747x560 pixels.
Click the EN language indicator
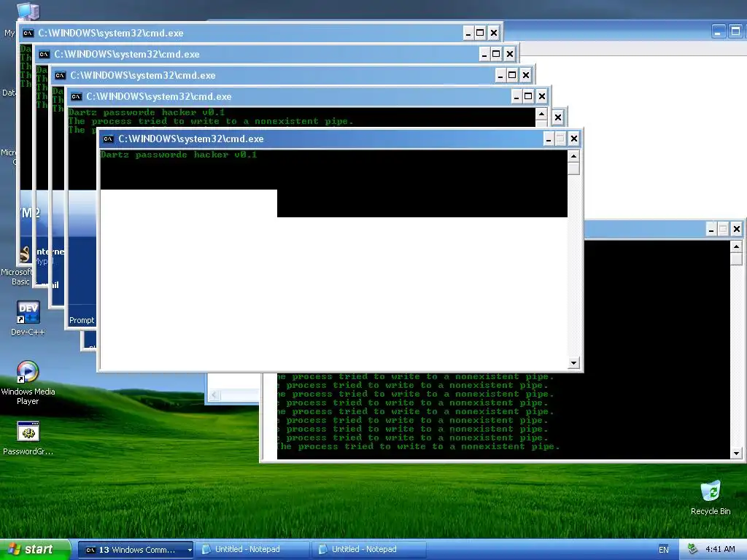pyautogui.click(x=664, y=550)
